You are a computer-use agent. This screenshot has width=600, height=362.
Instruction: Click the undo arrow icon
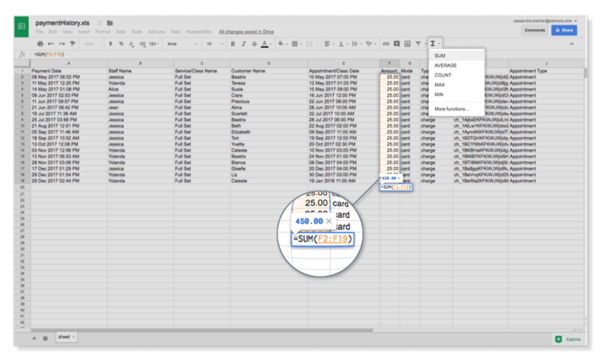coord(51,44)
